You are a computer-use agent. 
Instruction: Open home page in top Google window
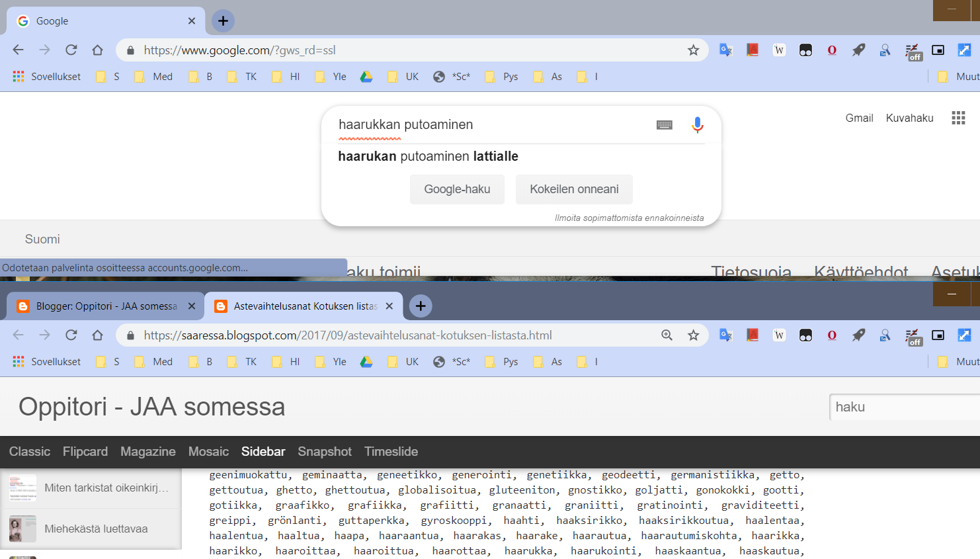click(x=98, y=50)
